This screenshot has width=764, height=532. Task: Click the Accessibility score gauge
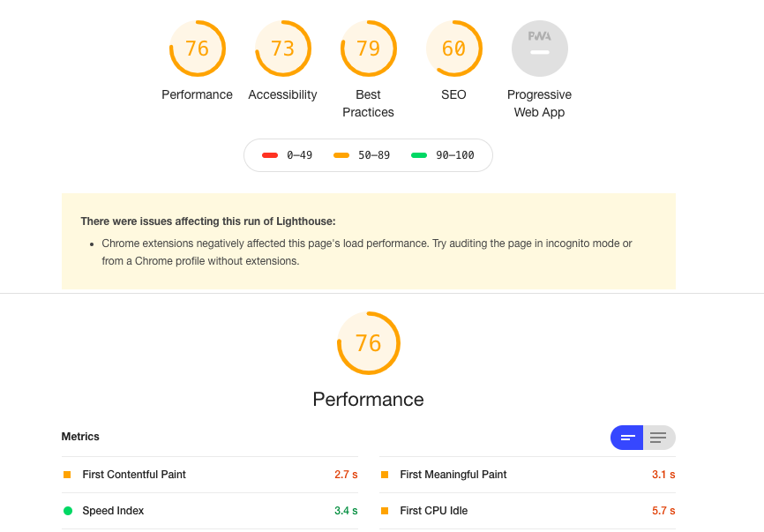[x=282, y=49]
